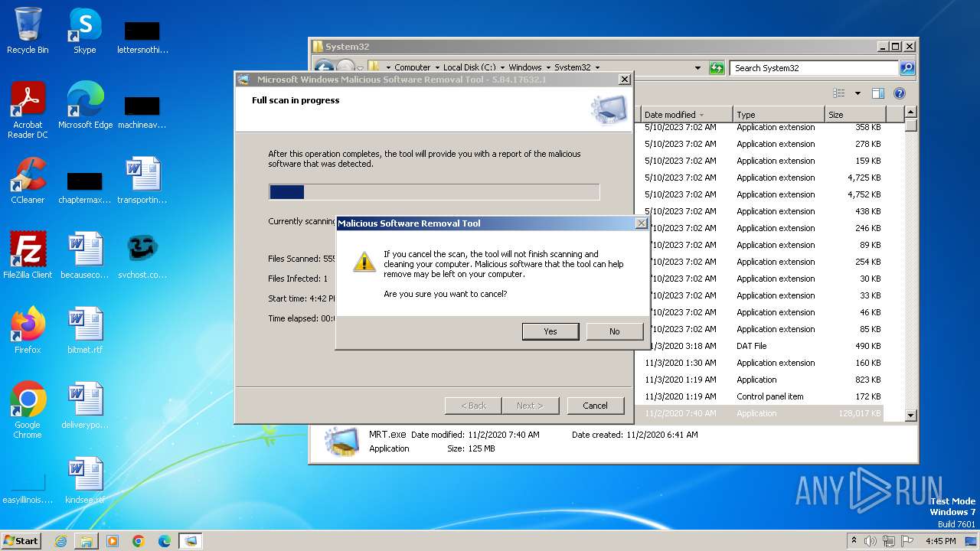Open Recycle Bin desktop icon

coord(28,31)
